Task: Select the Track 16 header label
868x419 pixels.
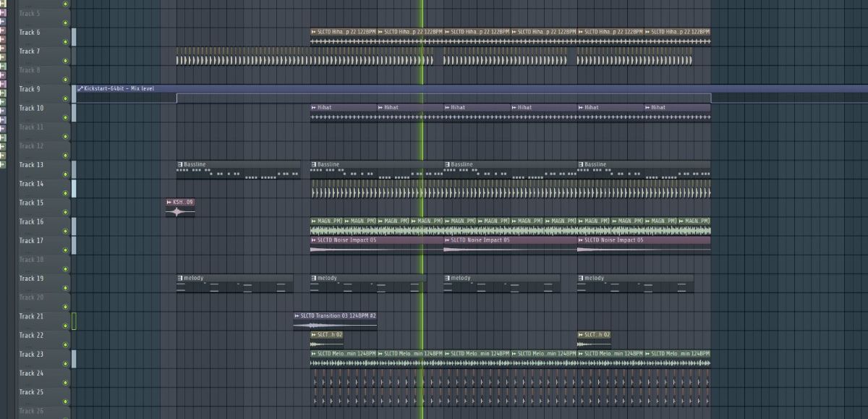Action: click(x=31, y=221)
